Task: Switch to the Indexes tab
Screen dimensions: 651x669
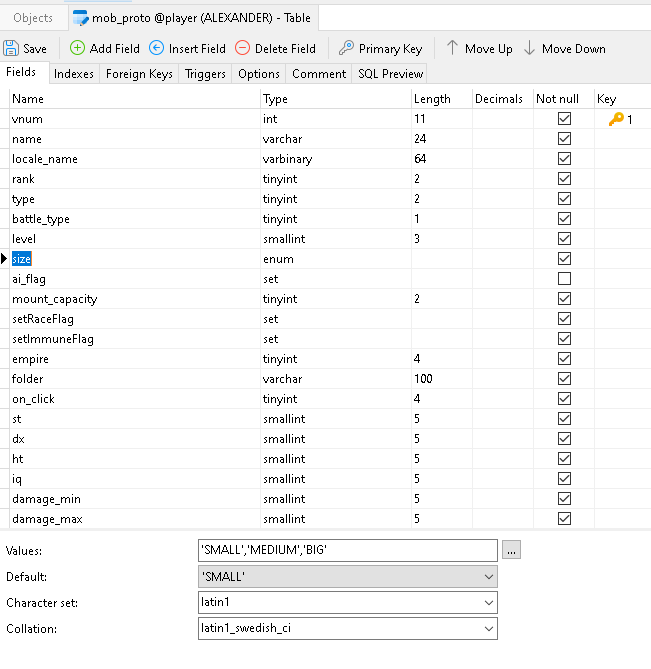Action: coord(74,74)
